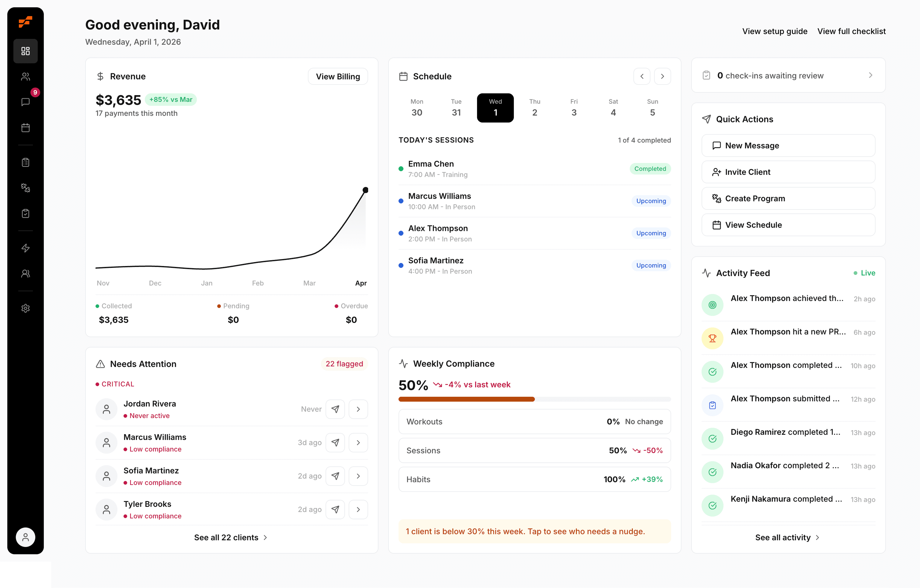Select Fri 3 day in schedule
920x588 pixels.
(x=573, y=108)
